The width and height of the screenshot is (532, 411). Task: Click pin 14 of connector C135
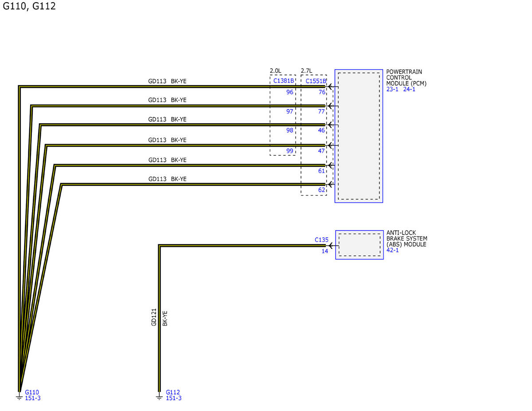[325, 251]
